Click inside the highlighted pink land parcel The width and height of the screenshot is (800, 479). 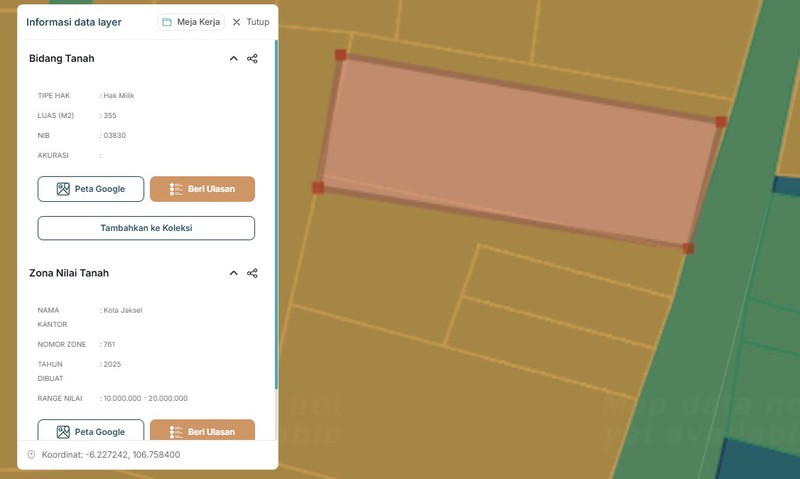pos(520,150)
